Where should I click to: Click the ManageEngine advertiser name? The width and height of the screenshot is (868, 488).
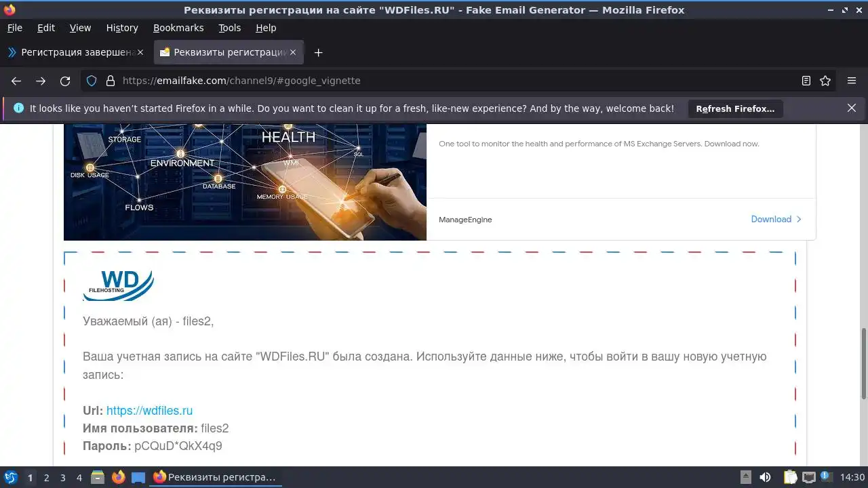465,220
